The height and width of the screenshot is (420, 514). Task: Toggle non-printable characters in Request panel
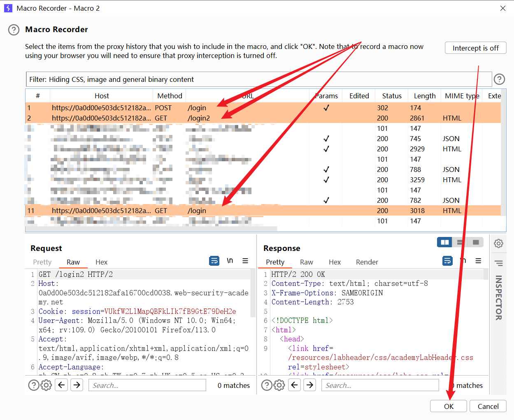pyautogui.click(x=230, y=261)
